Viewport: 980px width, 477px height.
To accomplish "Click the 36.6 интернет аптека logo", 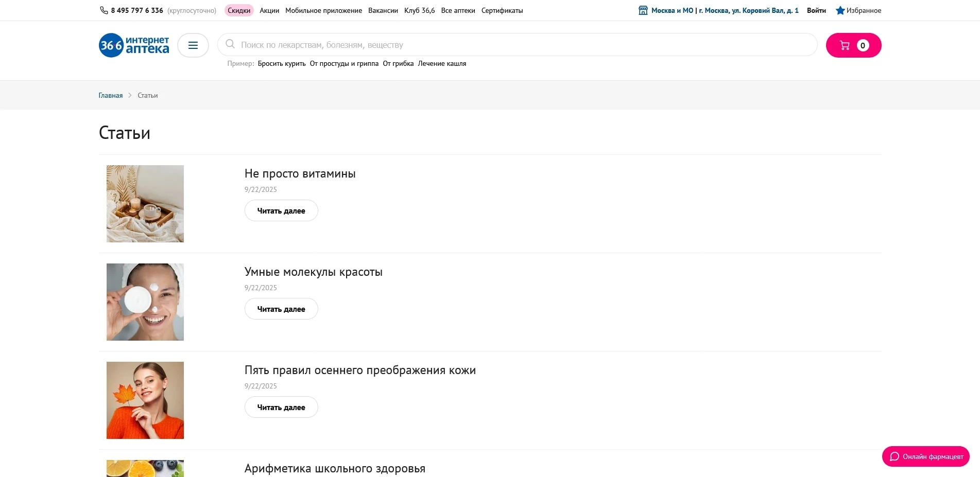I will click(133, 45).
